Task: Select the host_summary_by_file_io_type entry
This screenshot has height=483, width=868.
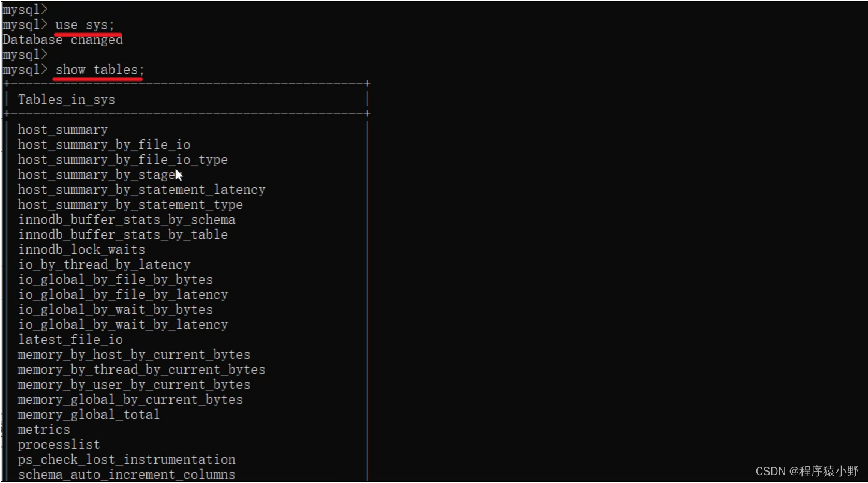Action: (x=122, y=160)
